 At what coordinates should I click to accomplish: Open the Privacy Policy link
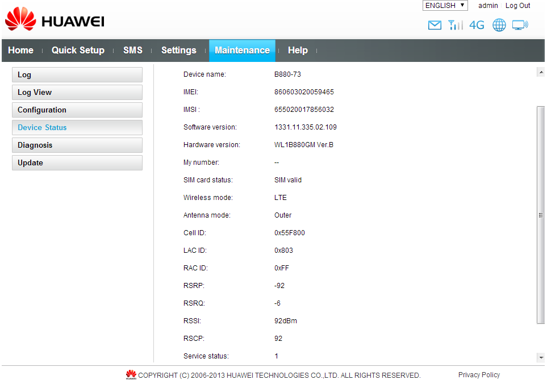pos(479,375)
